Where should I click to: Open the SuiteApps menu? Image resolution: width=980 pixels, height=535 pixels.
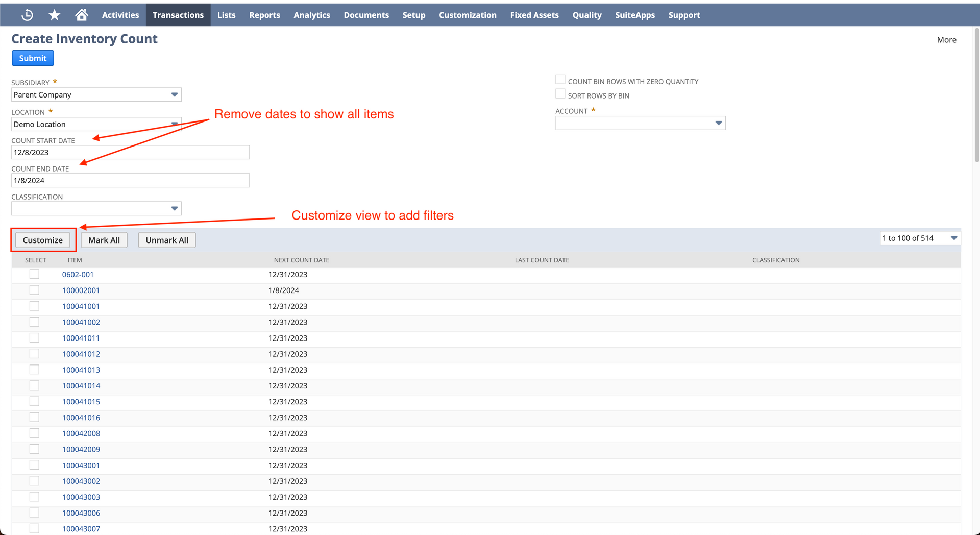click(634, 15)
